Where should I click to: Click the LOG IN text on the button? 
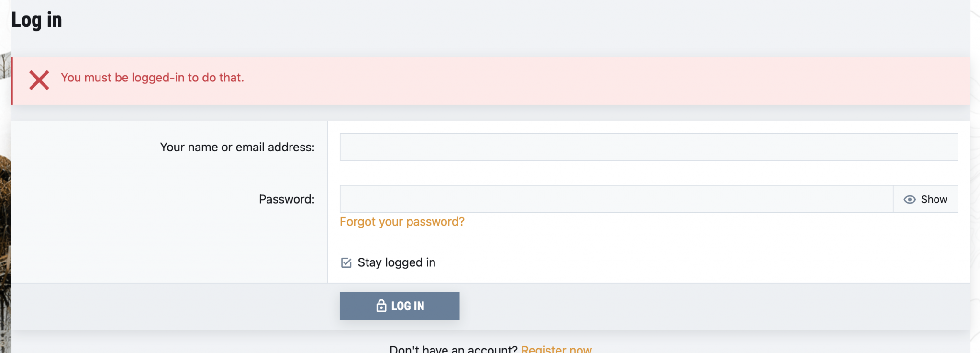408,306
